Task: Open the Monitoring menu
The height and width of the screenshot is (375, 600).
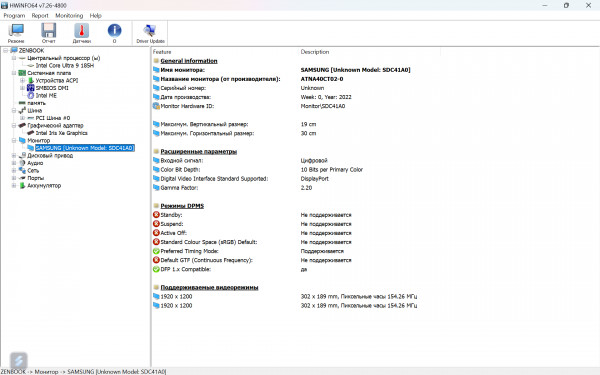Action: 69,16
